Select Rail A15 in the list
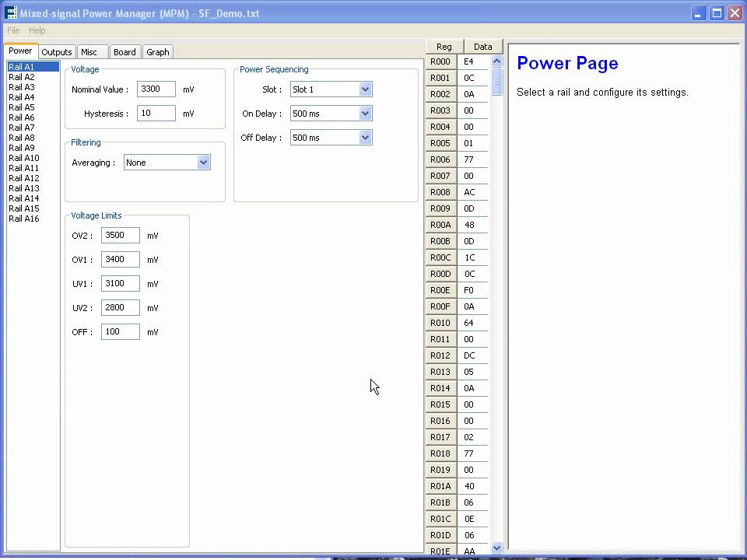747x560 pixels. [33, 208]
